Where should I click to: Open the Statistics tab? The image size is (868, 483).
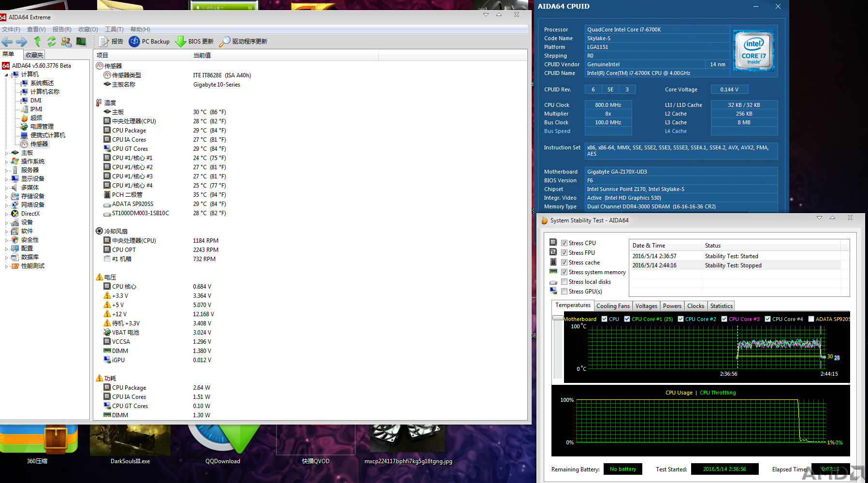721,306
